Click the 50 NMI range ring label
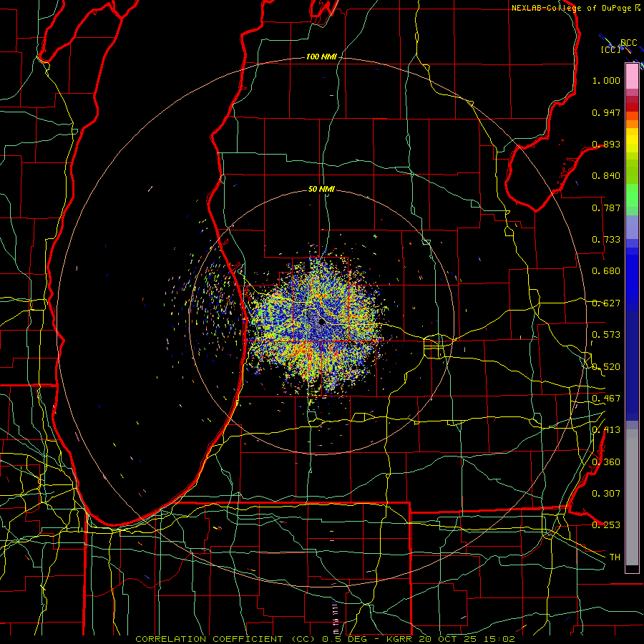This screenshot has width=644, height=644. click(321, 189)
